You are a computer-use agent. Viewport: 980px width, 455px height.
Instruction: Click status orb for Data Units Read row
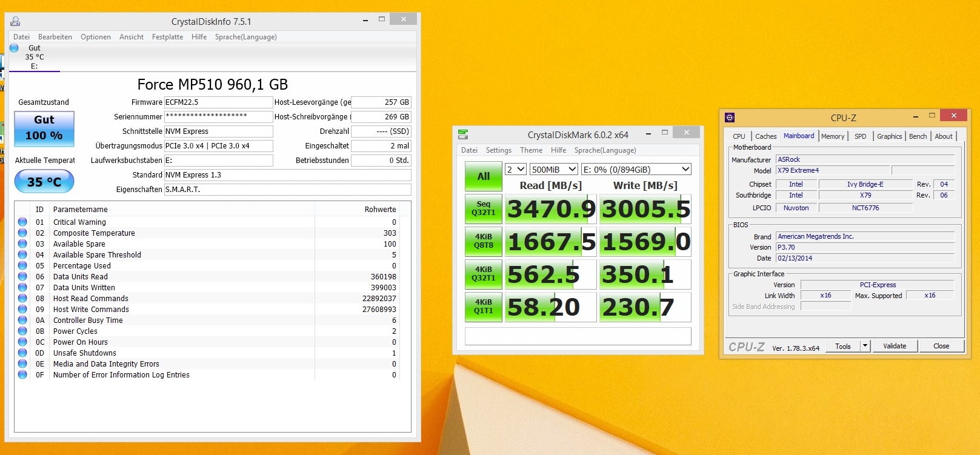pos(22,276)
